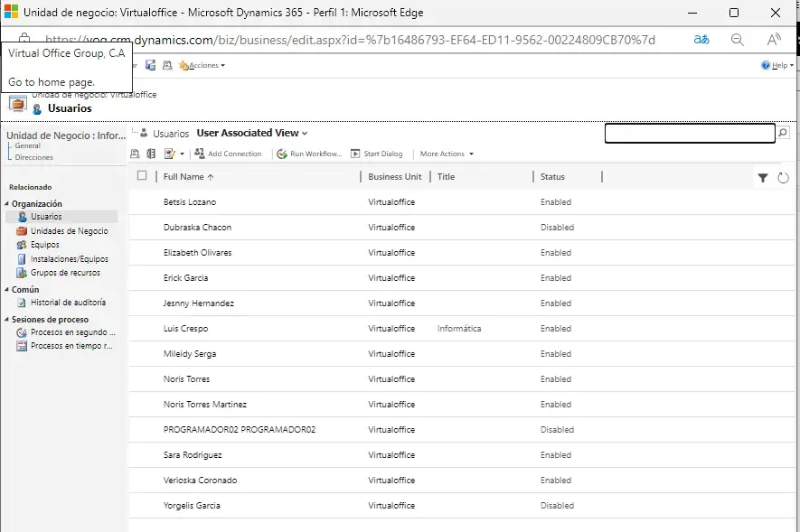Click the Run Workflow toolbar button

tap(309, 154)
